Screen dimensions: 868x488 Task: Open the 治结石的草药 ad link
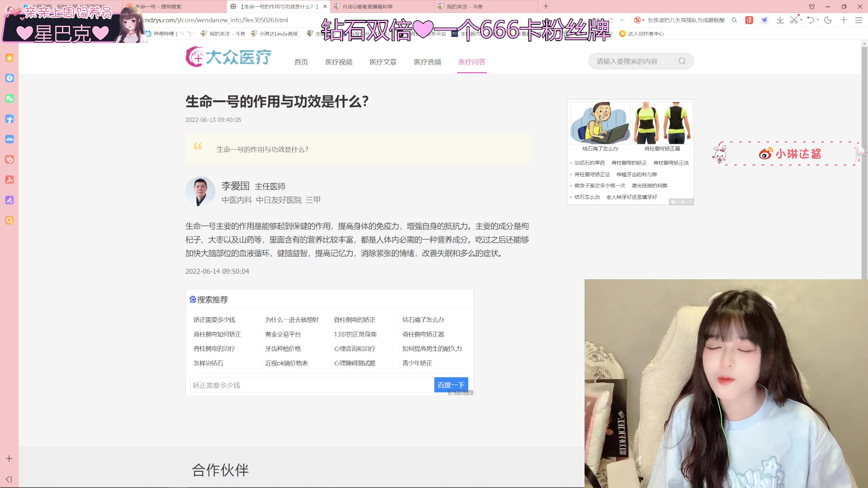point(590,163)
